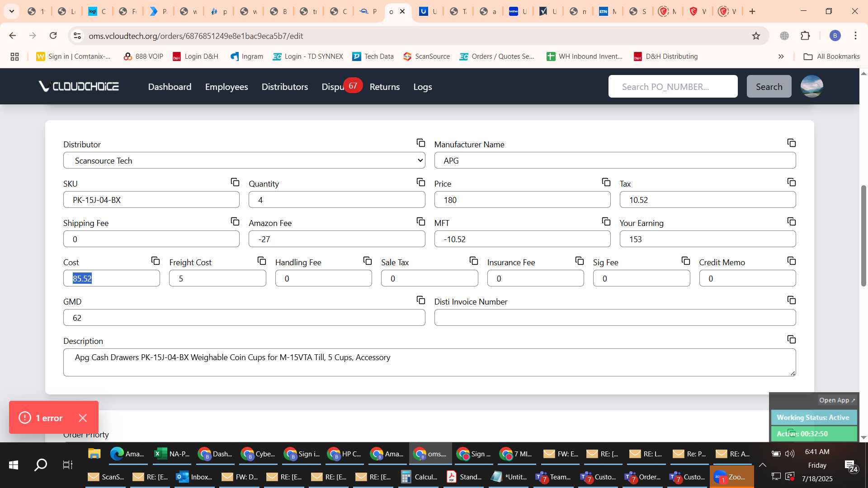
Task: Expand the hidden bookmarks chevron
Action: pyautogui.click(x=781, y=56)
